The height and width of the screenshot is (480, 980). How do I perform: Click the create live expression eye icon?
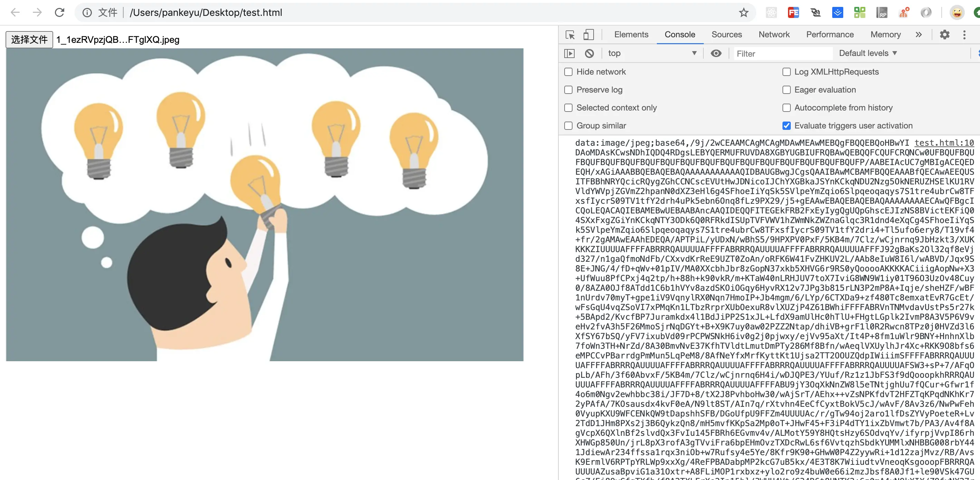pyautogui.click(x=716, y=53)
